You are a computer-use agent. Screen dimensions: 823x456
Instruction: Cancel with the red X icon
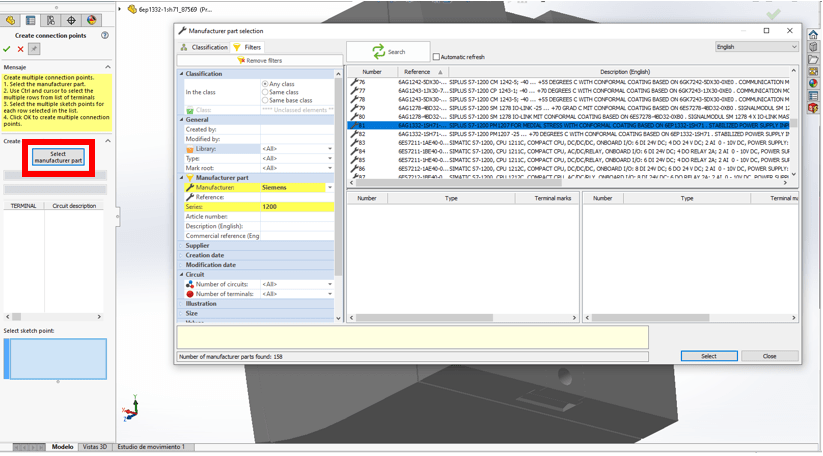pyautogui.click(x=20, y=49)
